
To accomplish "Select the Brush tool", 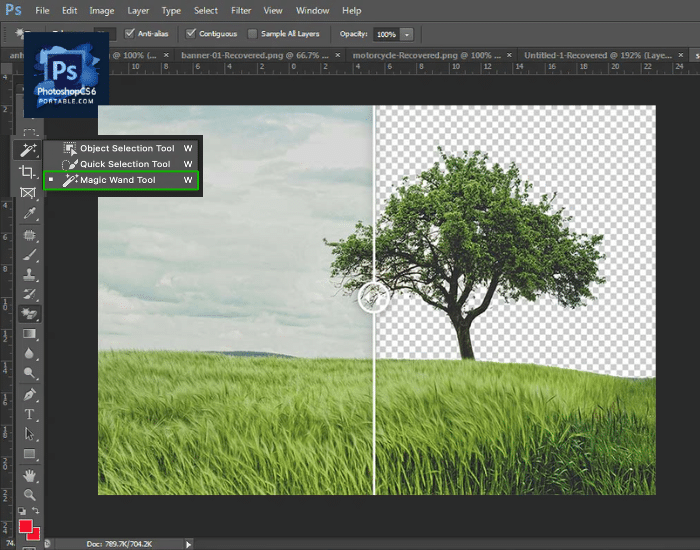I will 29,255.
